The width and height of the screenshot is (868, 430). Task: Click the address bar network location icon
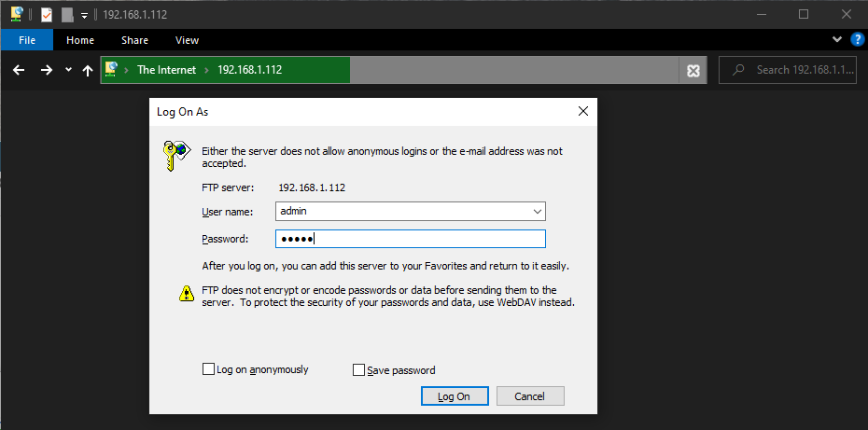click(x=112, y=70)
